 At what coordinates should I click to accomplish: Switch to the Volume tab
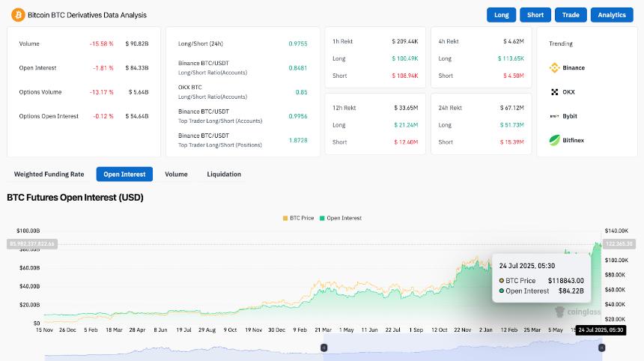click(x=176, y=175)
